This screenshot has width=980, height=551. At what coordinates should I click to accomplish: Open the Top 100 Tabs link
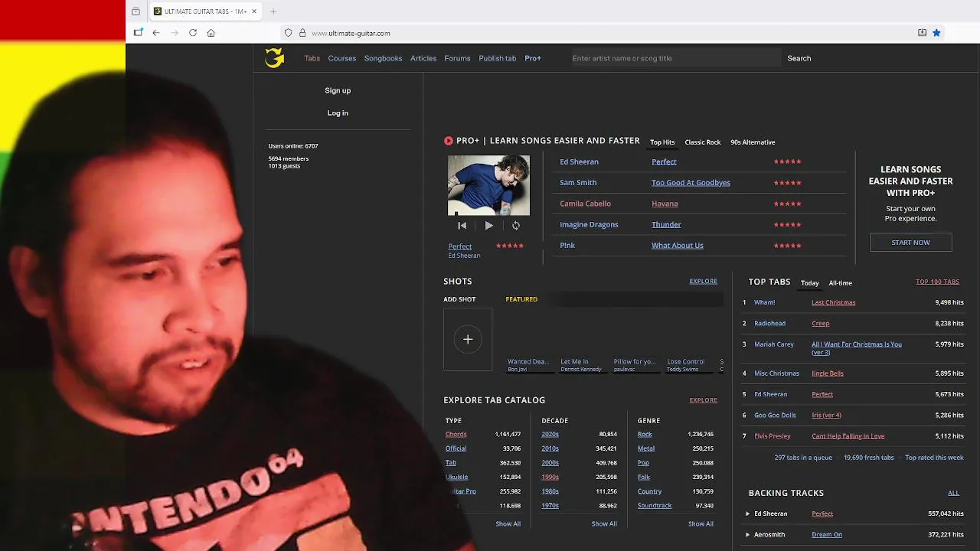[x=938, y=282]
